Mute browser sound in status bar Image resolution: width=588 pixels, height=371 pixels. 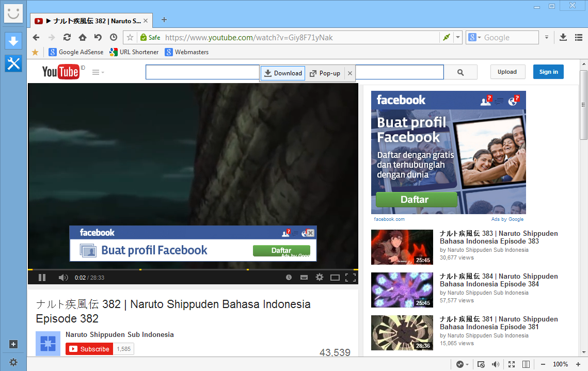tap(496, 364)
